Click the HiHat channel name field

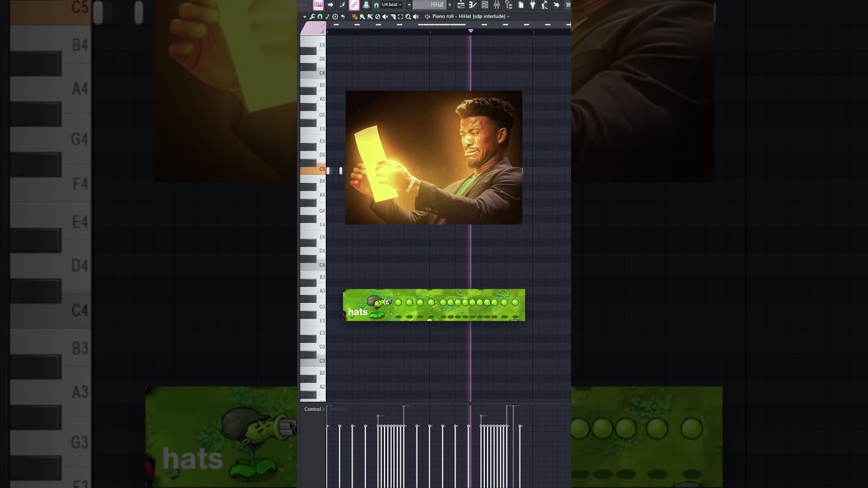[430, 5]
